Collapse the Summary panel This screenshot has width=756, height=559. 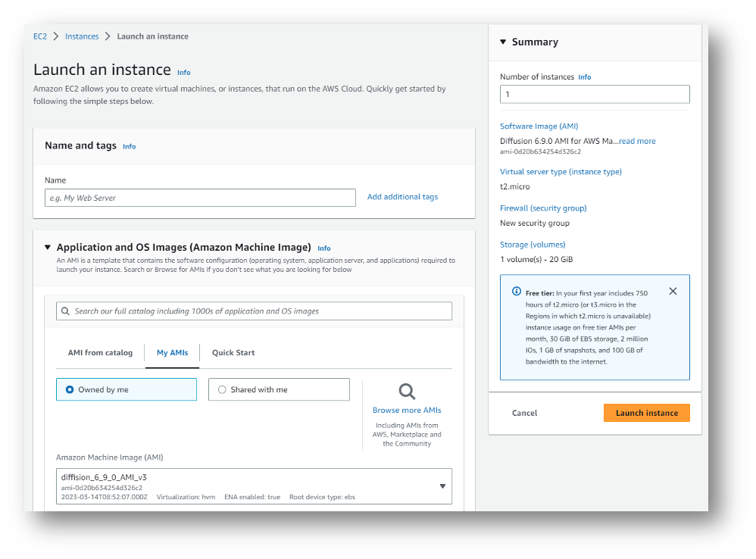coord(505,42)
